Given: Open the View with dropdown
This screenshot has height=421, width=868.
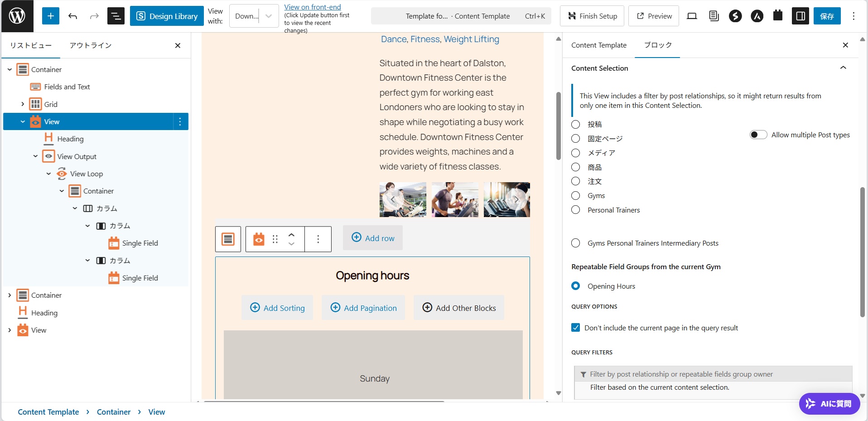Looking at the screenshot, I should pos(254,16).
